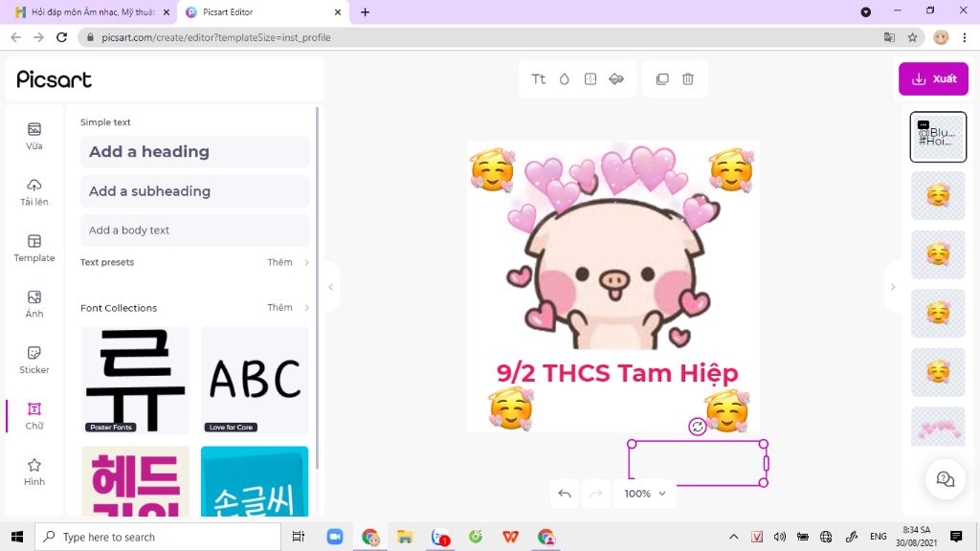The height and width of the screenshot is (551, 980).
Task: Select the blue Korean font collection thumbnail
Action: point(255,481)
